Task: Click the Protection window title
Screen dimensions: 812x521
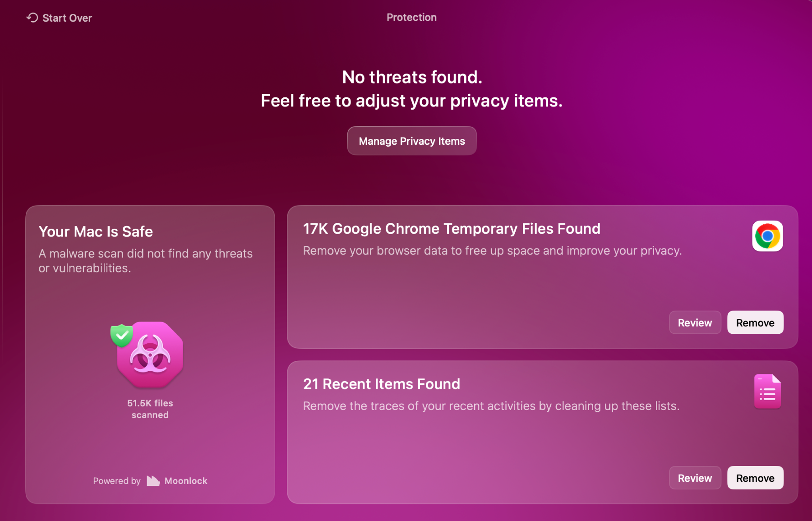Action: coord(411,18)
